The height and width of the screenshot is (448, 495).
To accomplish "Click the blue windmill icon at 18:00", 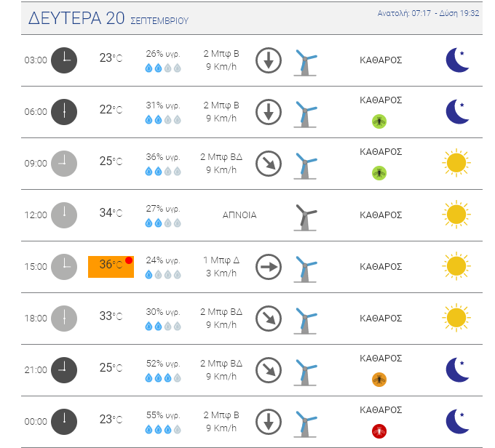I will (305, 321).
